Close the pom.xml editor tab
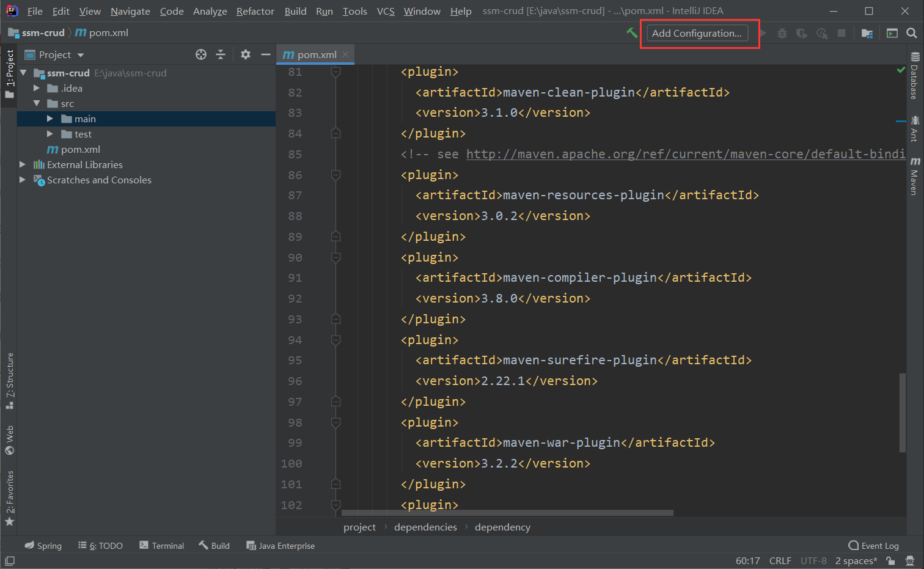 click(345, 54)
